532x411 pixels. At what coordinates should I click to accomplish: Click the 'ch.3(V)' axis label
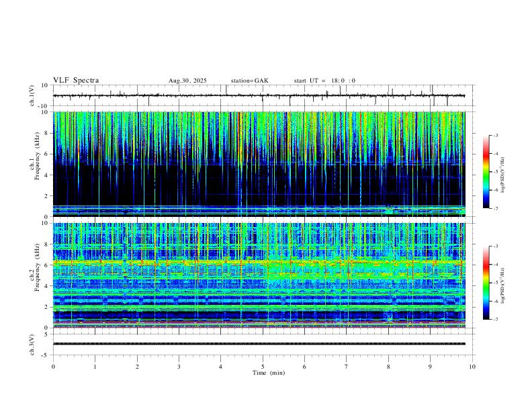click(32, 345)
